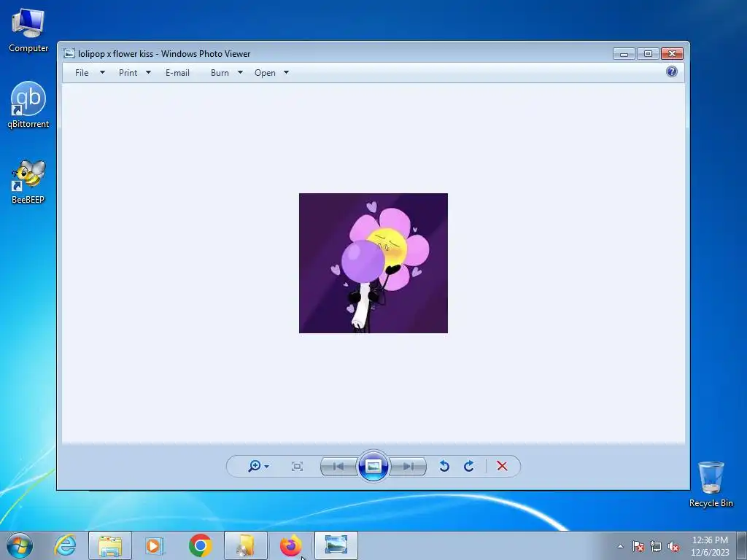Expand the File menu arrow
The width and height of the screenshot is (747, 560).
102,73
